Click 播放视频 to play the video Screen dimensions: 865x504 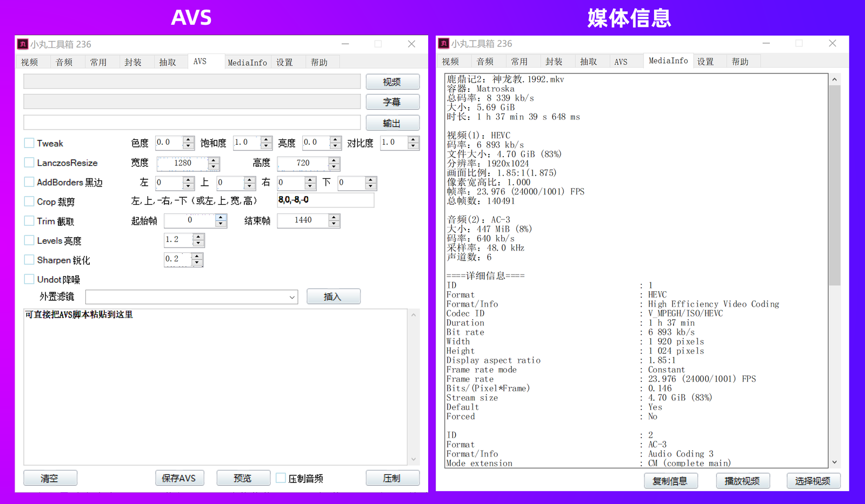(742, 481)
